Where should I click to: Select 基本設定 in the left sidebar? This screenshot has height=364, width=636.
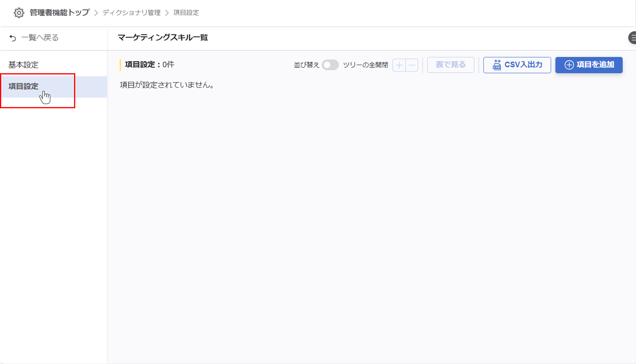point(23,65)
